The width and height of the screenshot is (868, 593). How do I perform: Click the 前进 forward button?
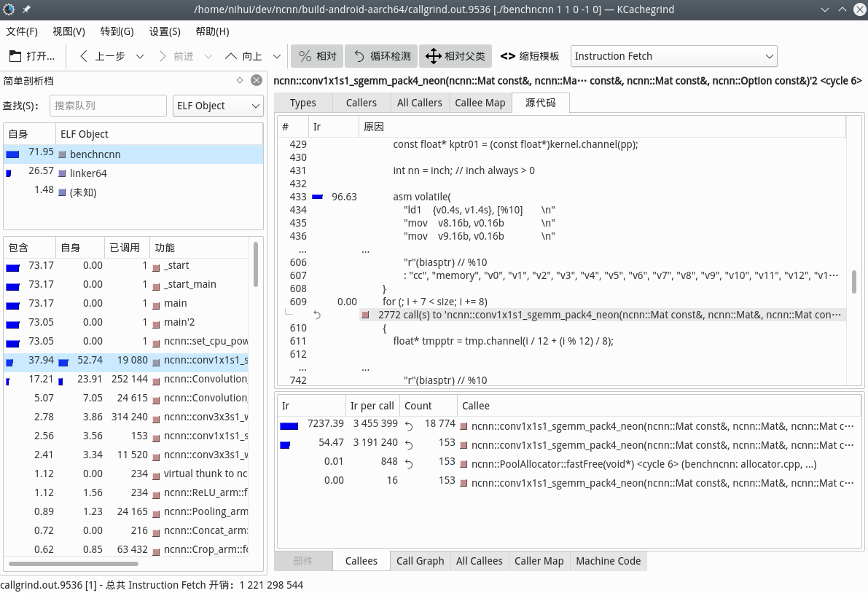(x=176, y=56)
